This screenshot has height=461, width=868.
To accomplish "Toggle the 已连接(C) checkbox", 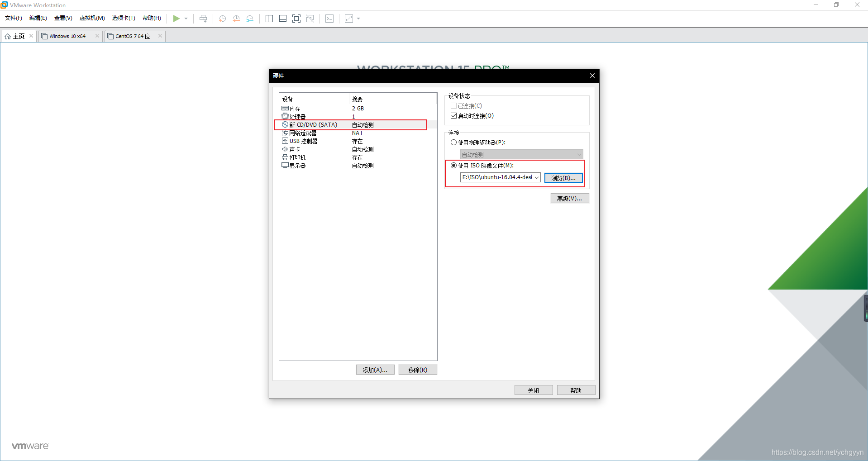I will coord(453,105).
